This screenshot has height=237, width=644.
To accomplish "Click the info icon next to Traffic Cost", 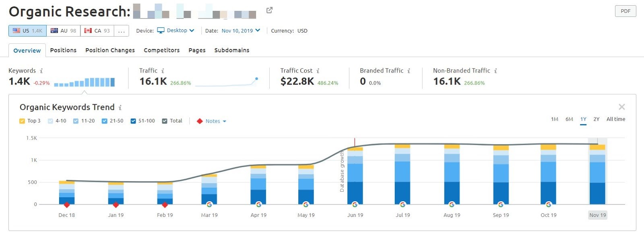I will pyautogui.click(x=318, y=71).
